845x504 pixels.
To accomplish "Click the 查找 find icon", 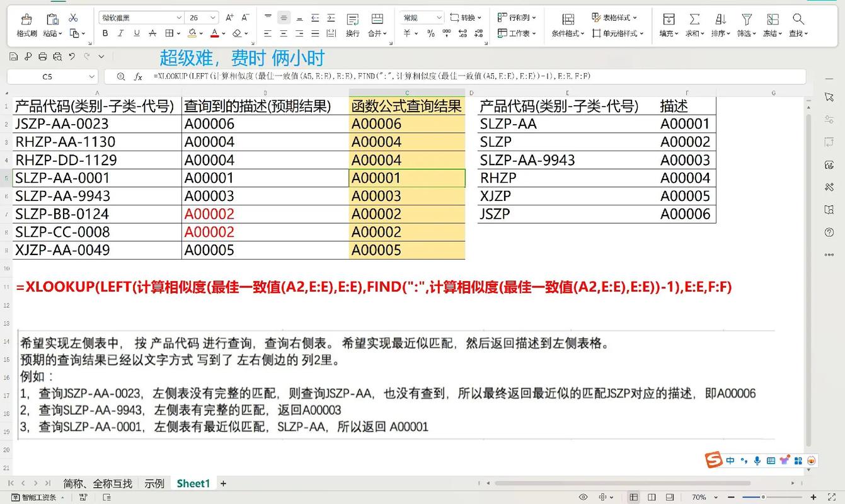I will 798,25.
